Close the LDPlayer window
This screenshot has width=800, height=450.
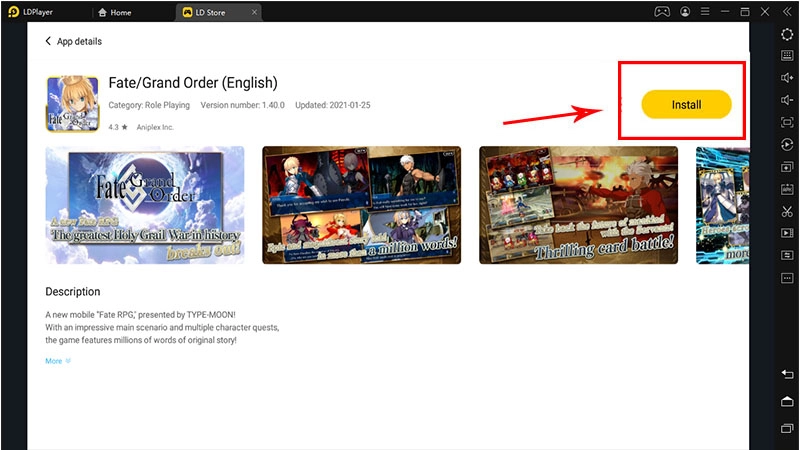click(x=765, y=11)
